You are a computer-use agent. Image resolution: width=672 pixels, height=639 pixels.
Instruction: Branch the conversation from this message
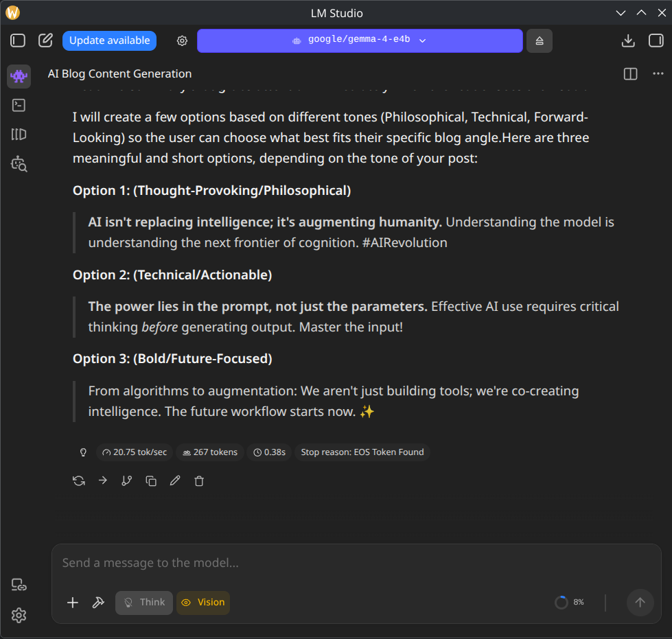point(127,481)
